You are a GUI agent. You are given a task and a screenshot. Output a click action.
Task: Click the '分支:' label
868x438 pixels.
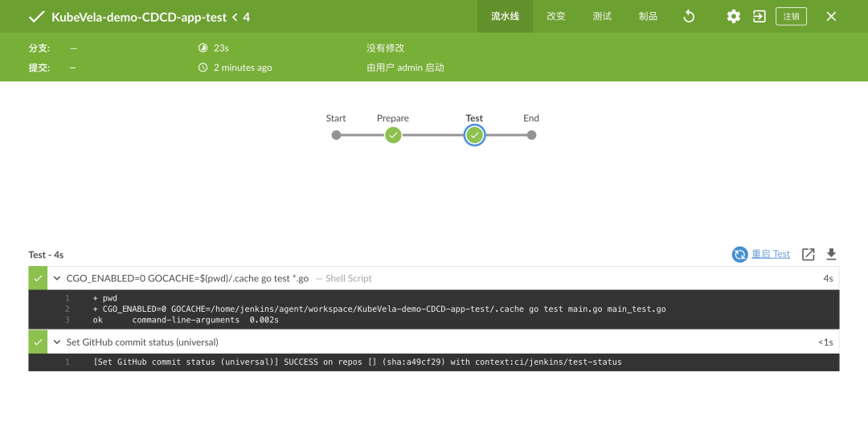[x=39, y=48]
